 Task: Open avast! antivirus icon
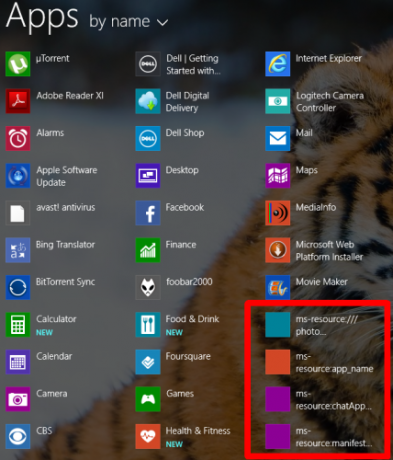[18, 213]
